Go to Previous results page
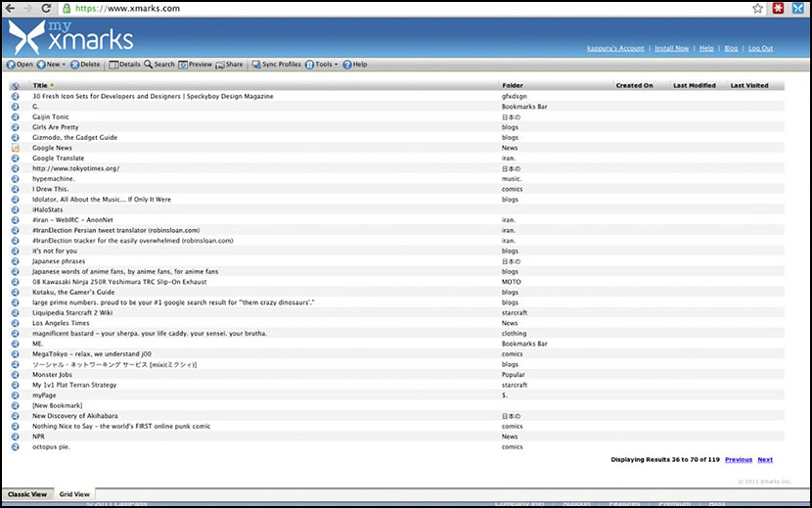Viewport: 812px width, 508px height. [x=739, y=460]
